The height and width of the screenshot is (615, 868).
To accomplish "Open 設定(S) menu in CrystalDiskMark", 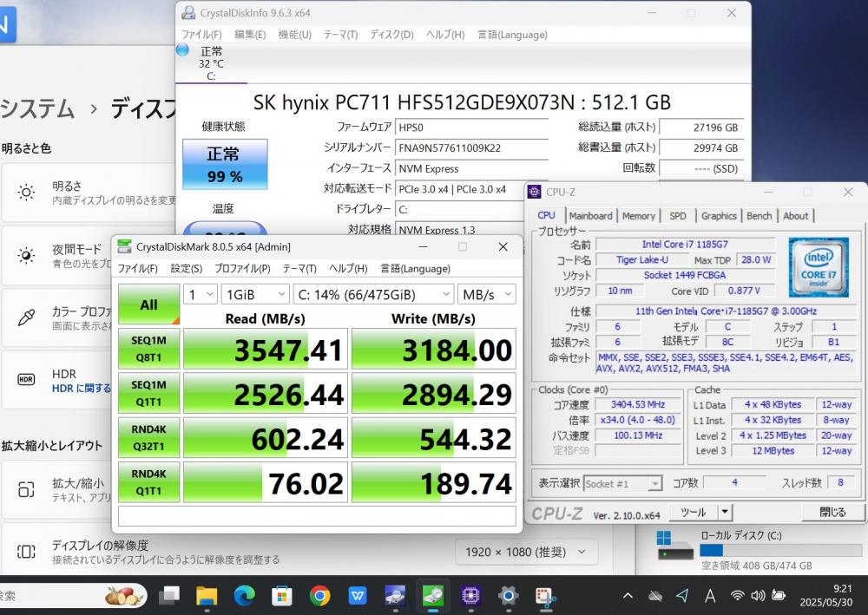I will 186,269.
